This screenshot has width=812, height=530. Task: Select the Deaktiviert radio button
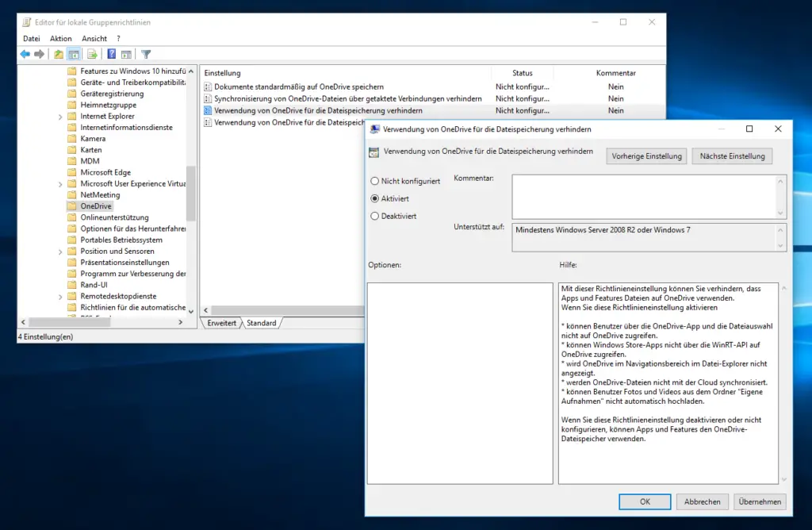coord(374,216)
